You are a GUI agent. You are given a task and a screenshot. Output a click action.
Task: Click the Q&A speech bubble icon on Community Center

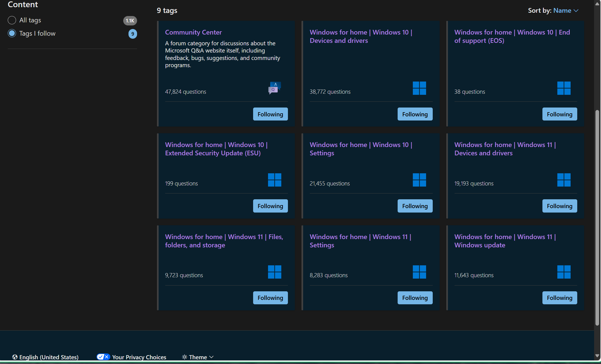click(274, 88)
